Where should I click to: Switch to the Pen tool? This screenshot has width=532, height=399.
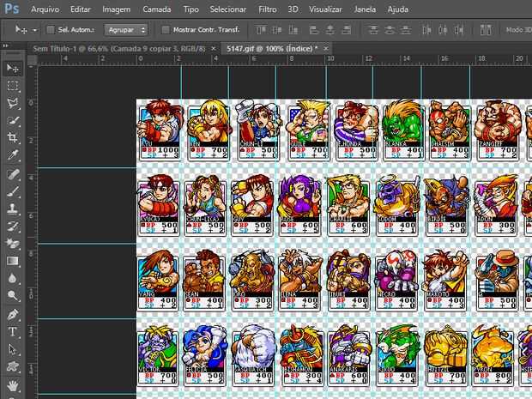coord(13,314)
